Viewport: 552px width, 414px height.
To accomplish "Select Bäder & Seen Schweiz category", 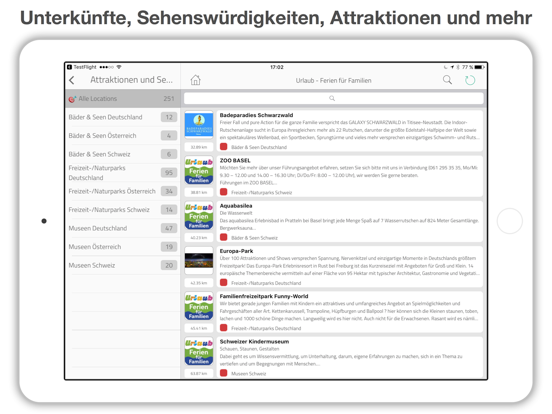I will point(123,154).
